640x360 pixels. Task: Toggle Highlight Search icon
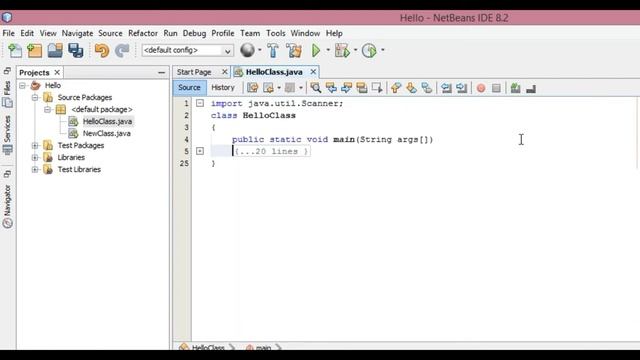point(362,88)
